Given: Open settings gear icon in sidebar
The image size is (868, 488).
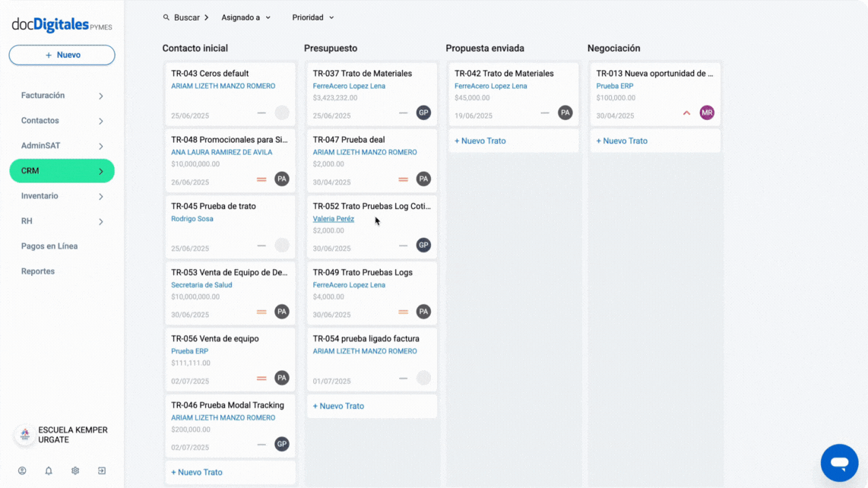Looking at the screenshot, I should pyautogui.click(x=75, y=471).
